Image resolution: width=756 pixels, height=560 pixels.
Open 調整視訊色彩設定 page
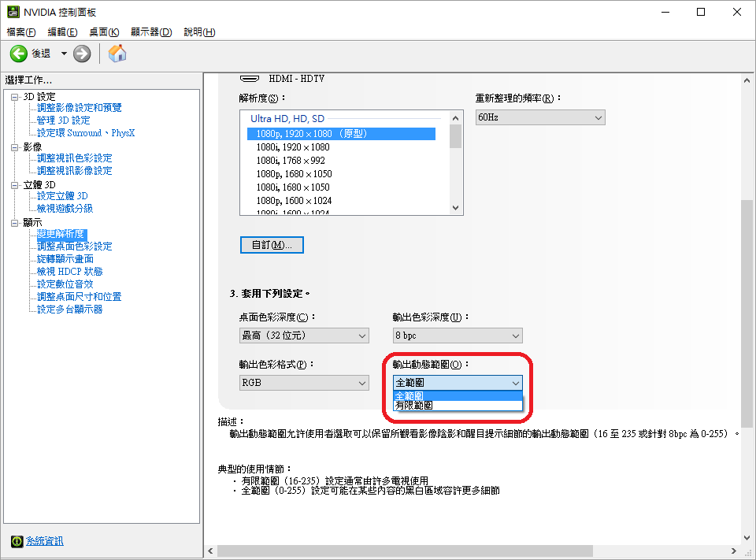[75, 158]
